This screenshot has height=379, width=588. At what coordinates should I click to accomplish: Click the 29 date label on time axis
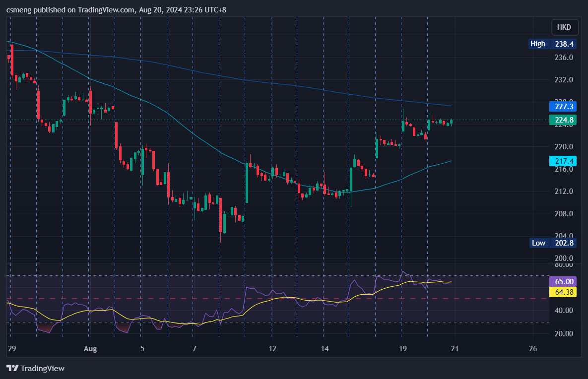[x=11, y=349]
